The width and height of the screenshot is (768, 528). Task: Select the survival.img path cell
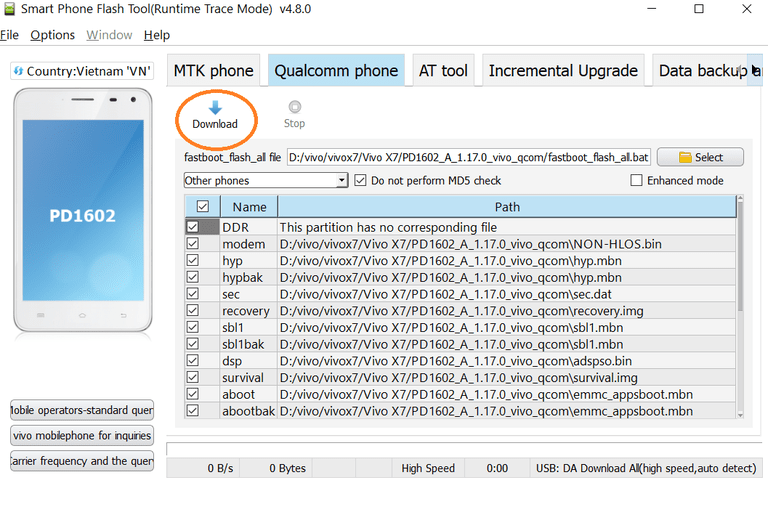(507, 377)
